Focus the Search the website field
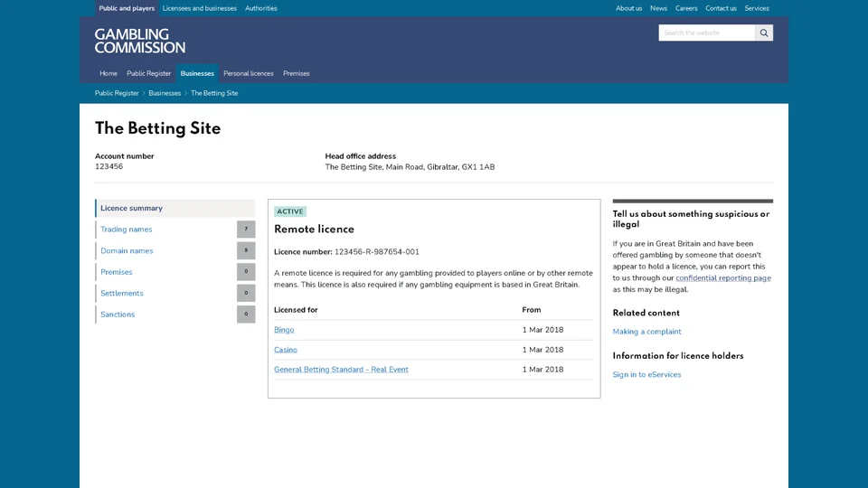Viewport: 868px width, 488px height. [707, 33]
